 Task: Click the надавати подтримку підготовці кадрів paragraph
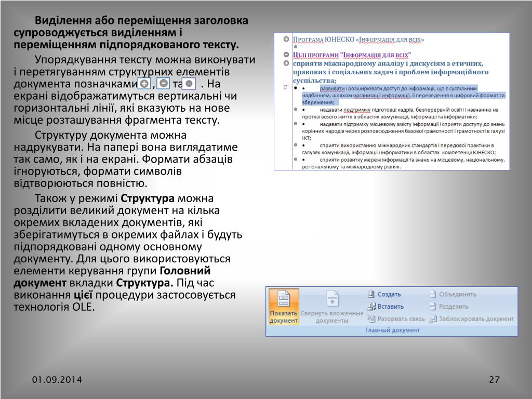(401, 113)
